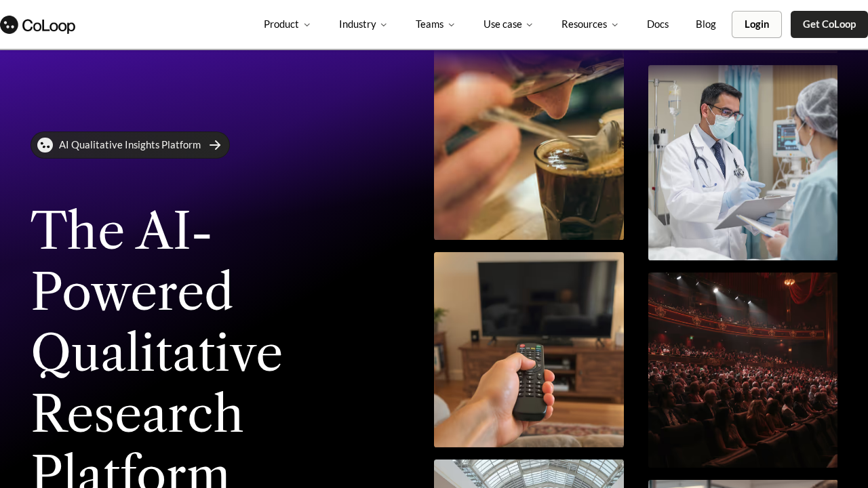Expand the Industry dropdown chevron
Image resolution: width=868 pixels, height=488 pixels.
[x=384, y=25]
